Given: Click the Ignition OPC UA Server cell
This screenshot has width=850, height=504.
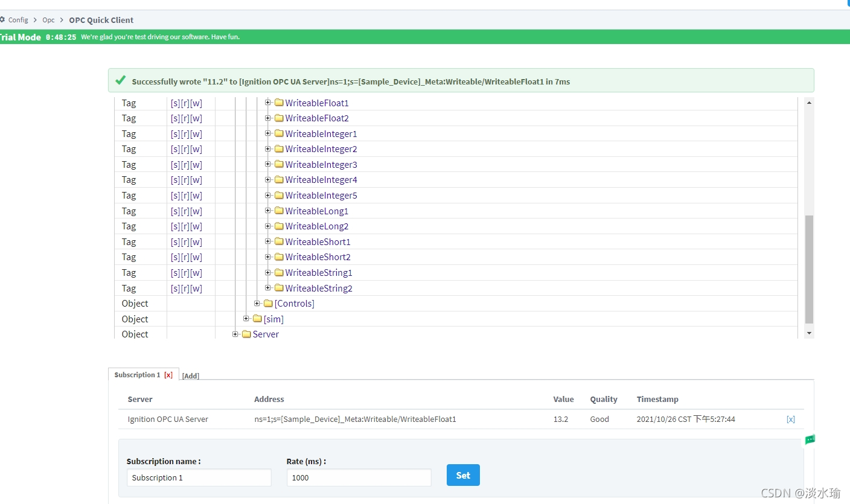Looking at the screenshot, I should [168, 419].
